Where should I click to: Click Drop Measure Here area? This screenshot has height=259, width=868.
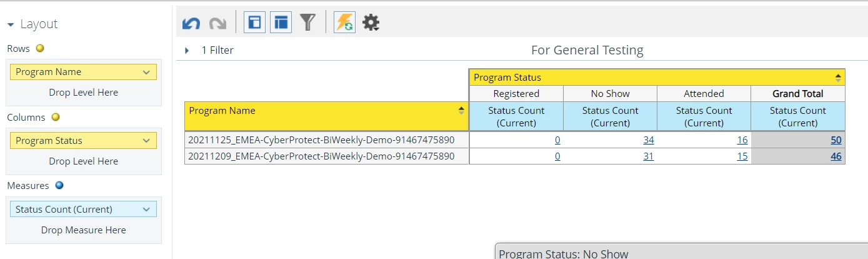pos(84,230)
